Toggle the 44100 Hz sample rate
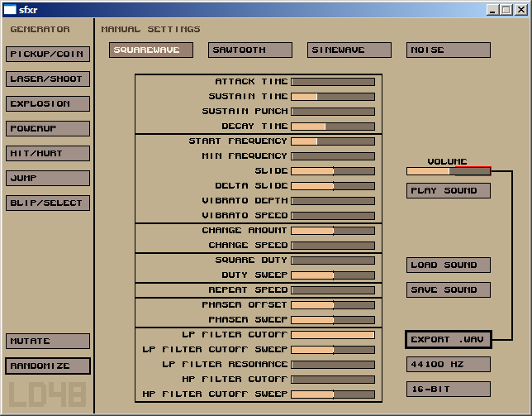This screenshot has height=416, width=532. (x=448, y=365)
